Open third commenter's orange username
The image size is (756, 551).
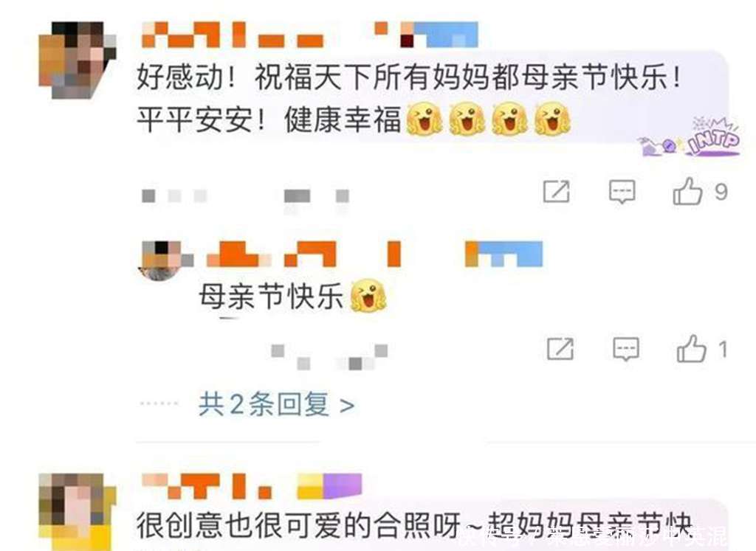pyautogui.click(x=207, y=486)
